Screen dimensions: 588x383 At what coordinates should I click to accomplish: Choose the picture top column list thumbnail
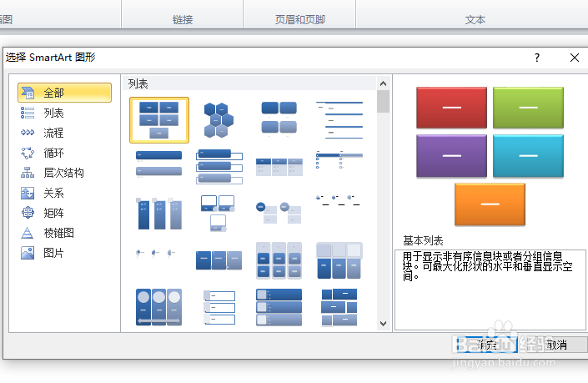tap(339, 260)
